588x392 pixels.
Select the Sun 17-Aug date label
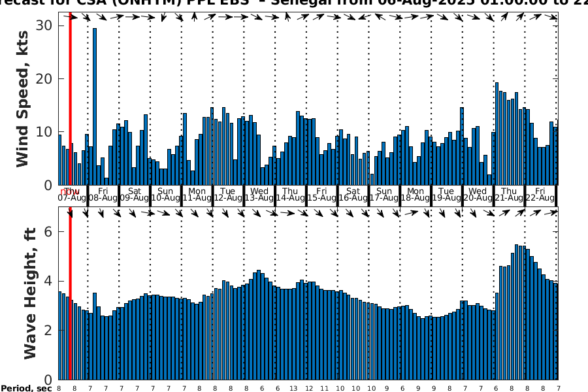pos(384,195)
